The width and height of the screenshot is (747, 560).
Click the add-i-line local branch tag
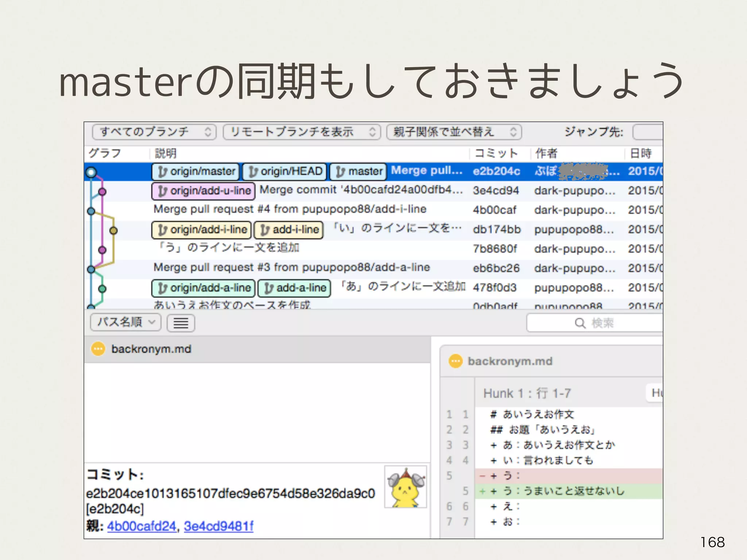289,230
